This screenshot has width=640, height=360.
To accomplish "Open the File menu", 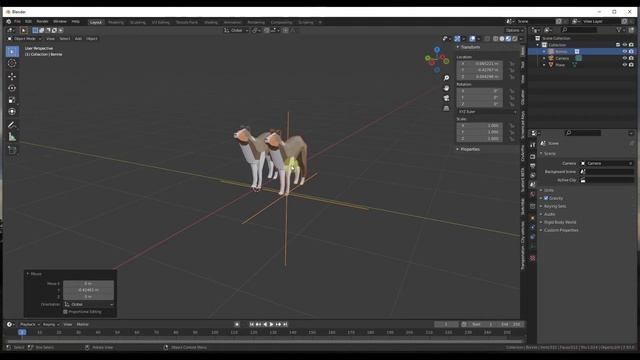I will pyautogui.click(x=17, y=22).
